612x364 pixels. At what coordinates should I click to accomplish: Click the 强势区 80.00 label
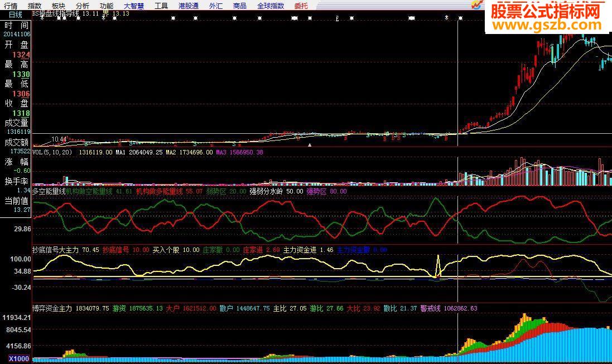(x=327, y=191)
